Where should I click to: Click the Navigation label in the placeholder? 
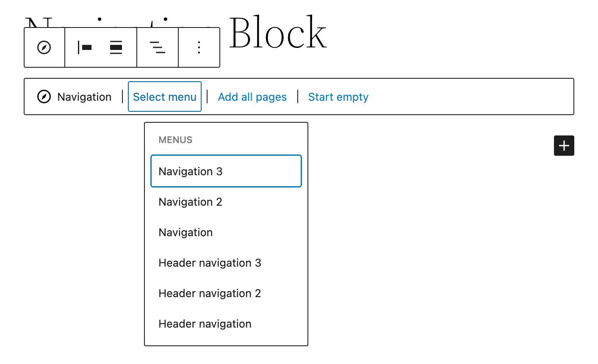point(84,97)
